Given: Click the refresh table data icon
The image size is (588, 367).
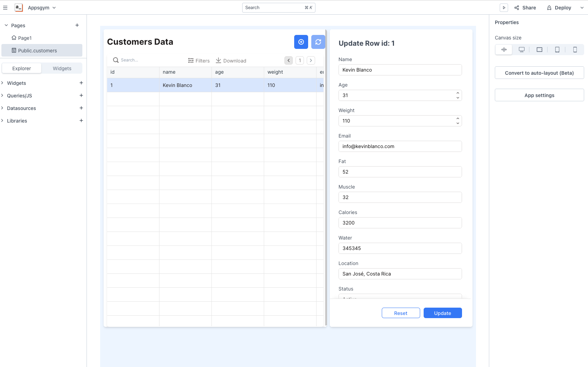Looking at the screenshot, I should coord(318,42).
